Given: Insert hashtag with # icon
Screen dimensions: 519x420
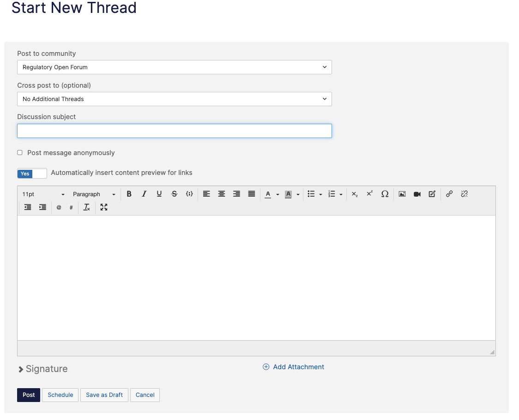Looking at the screenshot, I should pyautogui.click(x=71, y=208).
